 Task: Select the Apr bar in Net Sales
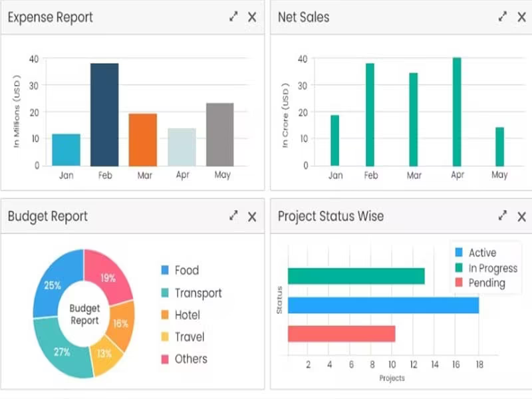tap(457, 112)
